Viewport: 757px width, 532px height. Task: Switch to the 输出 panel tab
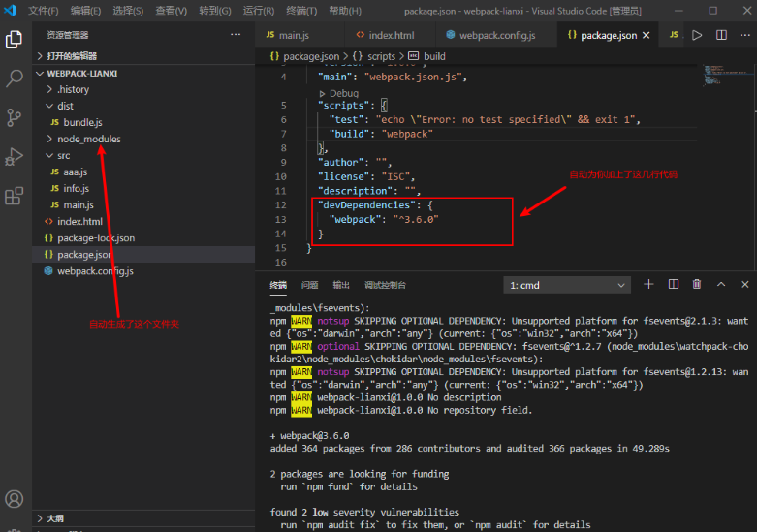(x=341, y=285)
